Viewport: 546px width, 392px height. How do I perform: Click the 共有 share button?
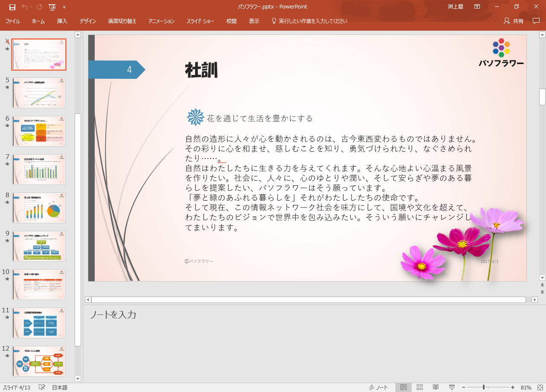514,21
